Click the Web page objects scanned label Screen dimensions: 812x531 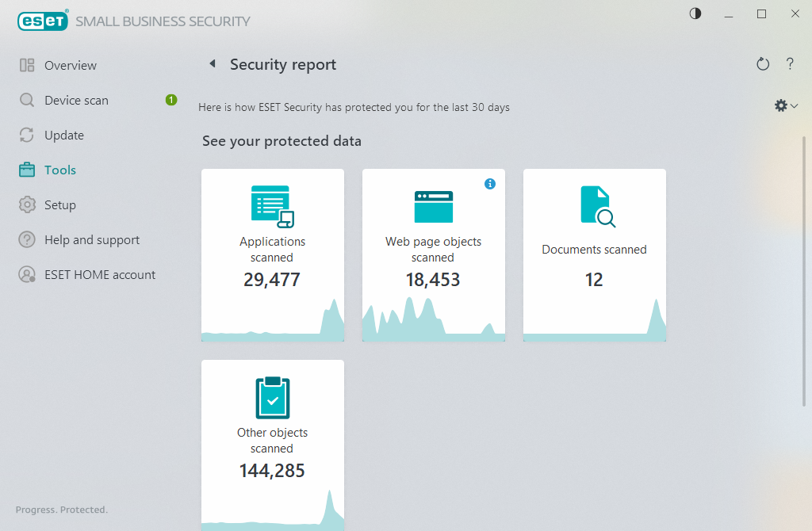coord(433,250)
